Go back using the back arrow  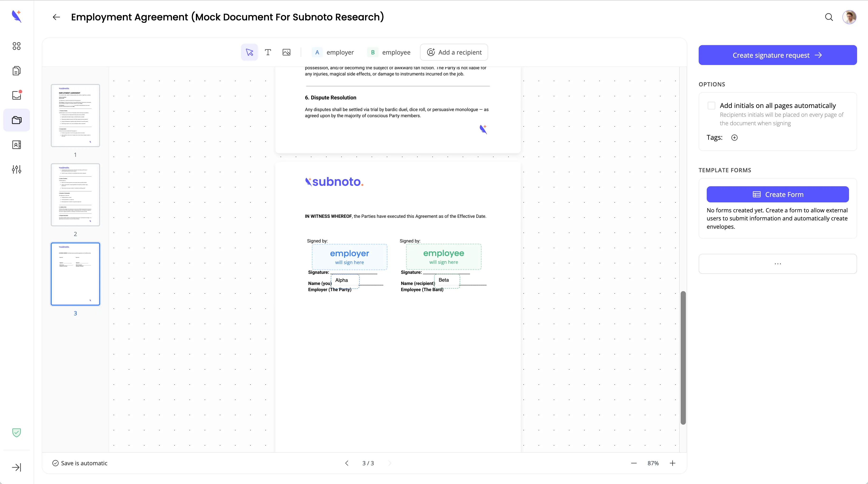click(56, 17)
